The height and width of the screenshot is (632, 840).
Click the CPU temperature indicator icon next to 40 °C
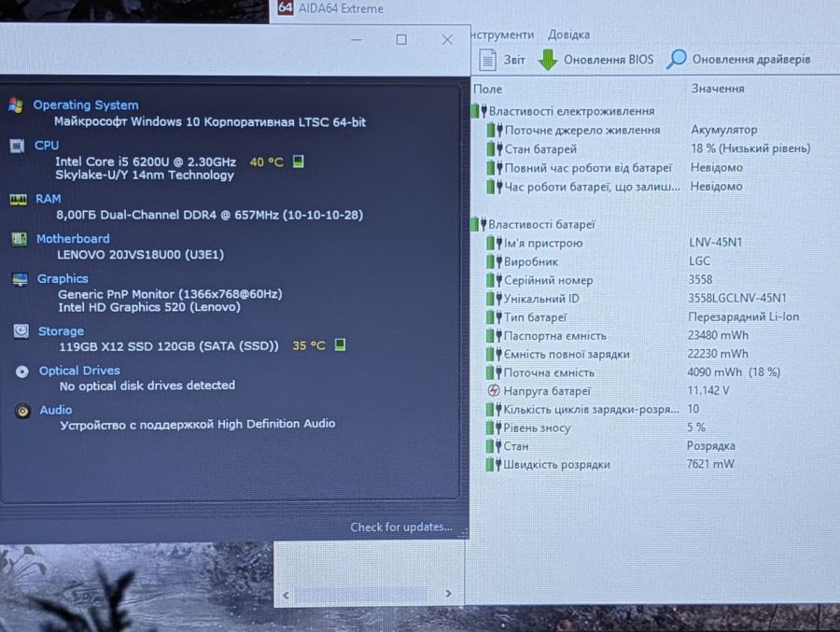[299, 162]
